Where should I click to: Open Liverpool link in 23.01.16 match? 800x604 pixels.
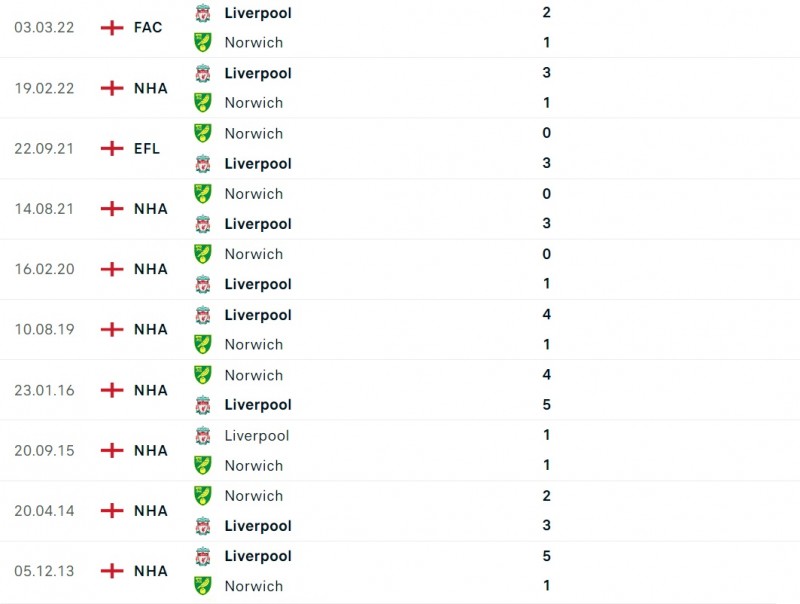point(258,405)
